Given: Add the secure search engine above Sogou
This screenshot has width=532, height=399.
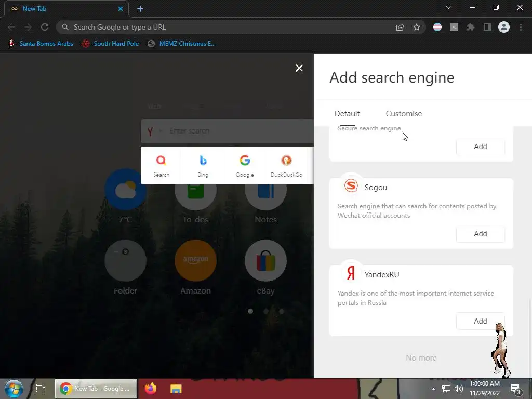Looking at the screenshot, I should click(x=480, y=147).
